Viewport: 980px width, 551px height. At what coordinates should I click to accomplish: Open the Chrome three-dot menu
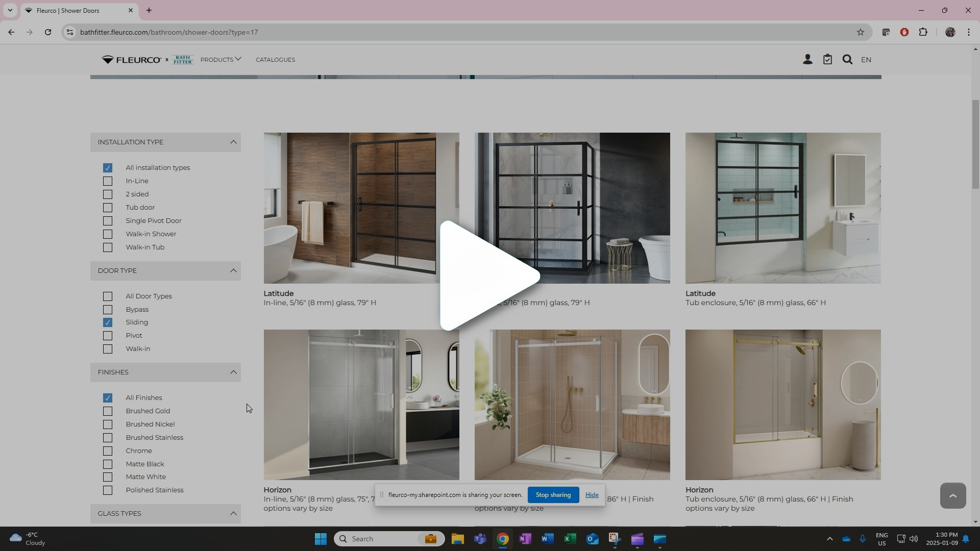click(x=969, y=32)
